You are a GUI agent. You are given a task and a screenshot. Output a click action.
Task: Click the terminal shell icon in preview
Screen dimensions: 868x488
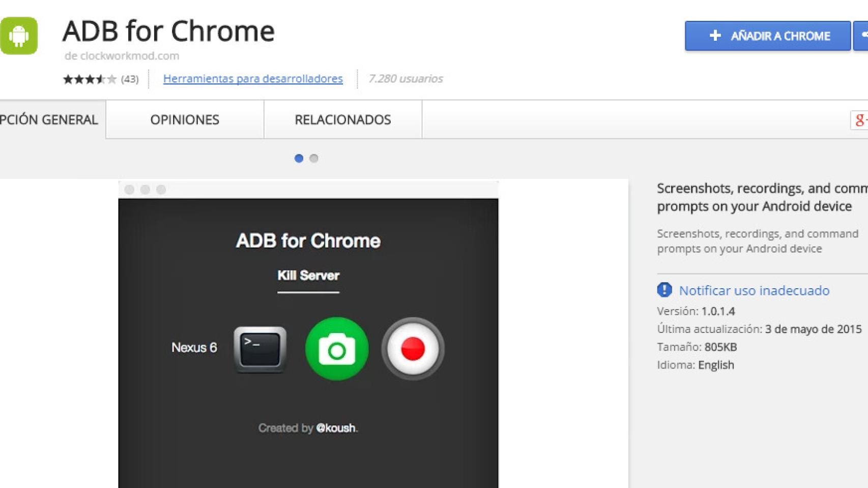tap(260, 349)
